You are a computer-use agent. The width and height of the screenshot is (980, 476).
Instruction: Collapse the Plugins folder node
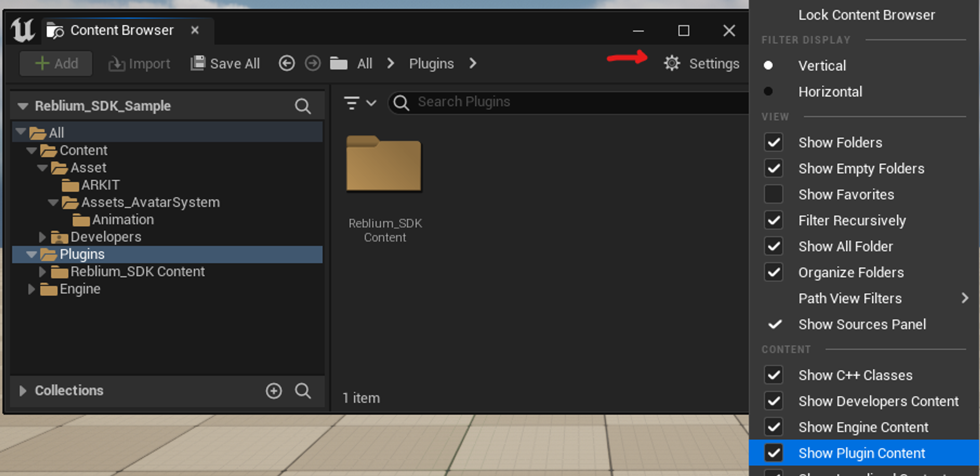[x=32, y=254]
